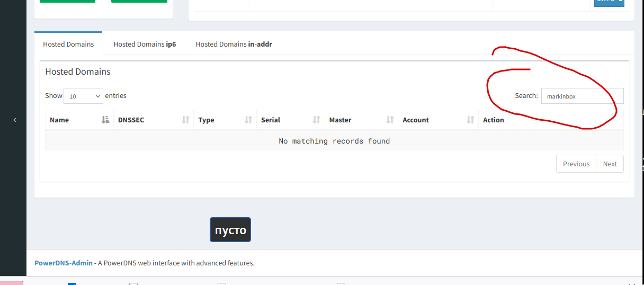Screen dimensions: 644x285
Task: Collapse the sidebar with the left chevron
Action: coord(14,120)
